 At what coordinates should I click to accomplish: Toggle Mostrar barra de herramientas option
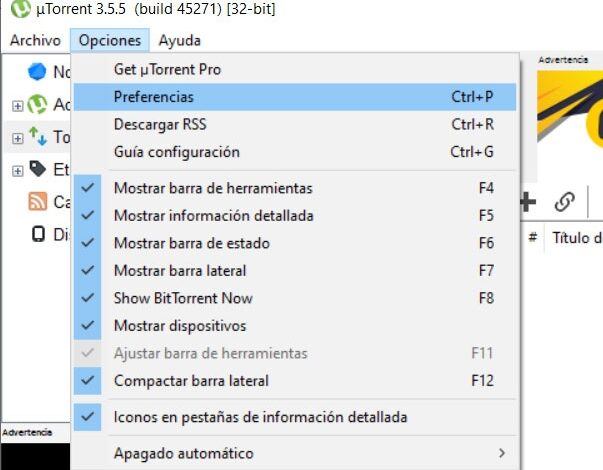(x=212, y=188)
